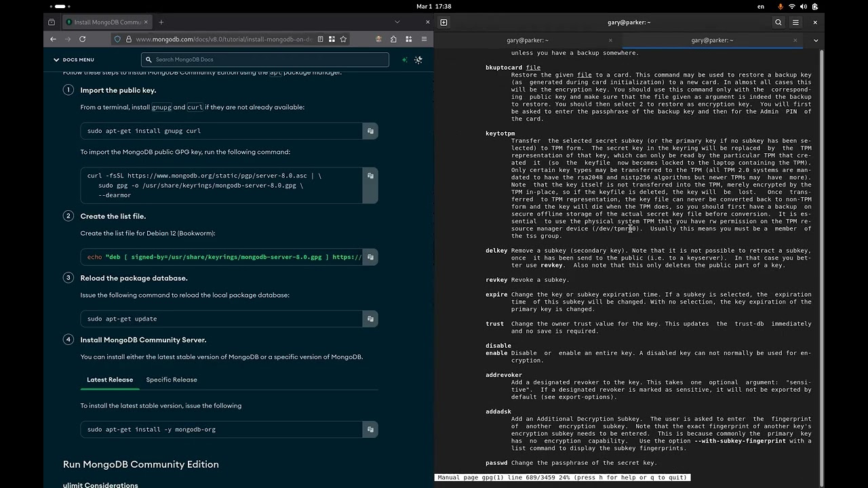Screen dimensions: 868x488
Task: Open the terminal hamburger menu
Action: pyautogui.click(x=795, y=22)
